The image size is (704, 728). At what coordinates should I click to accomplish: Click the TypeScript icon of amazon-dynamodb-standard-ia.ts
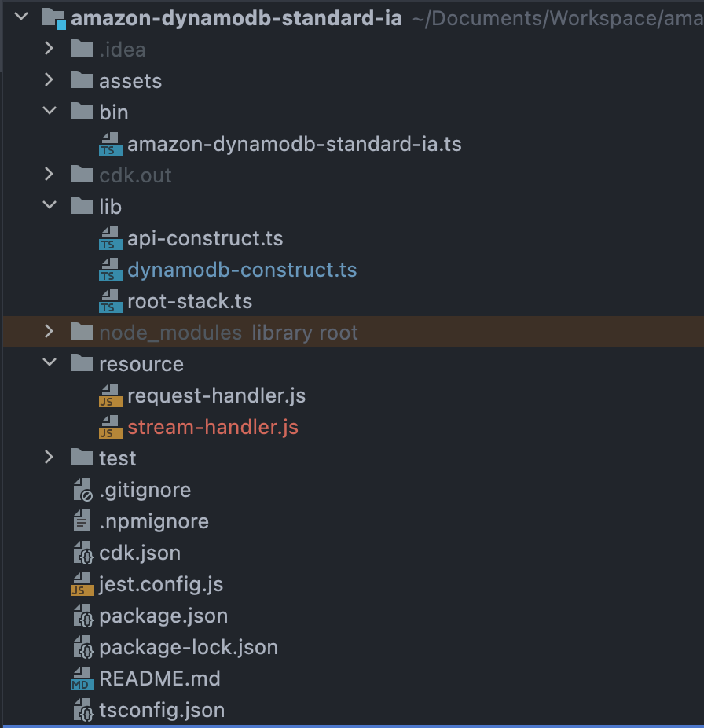tap(111, 144)
